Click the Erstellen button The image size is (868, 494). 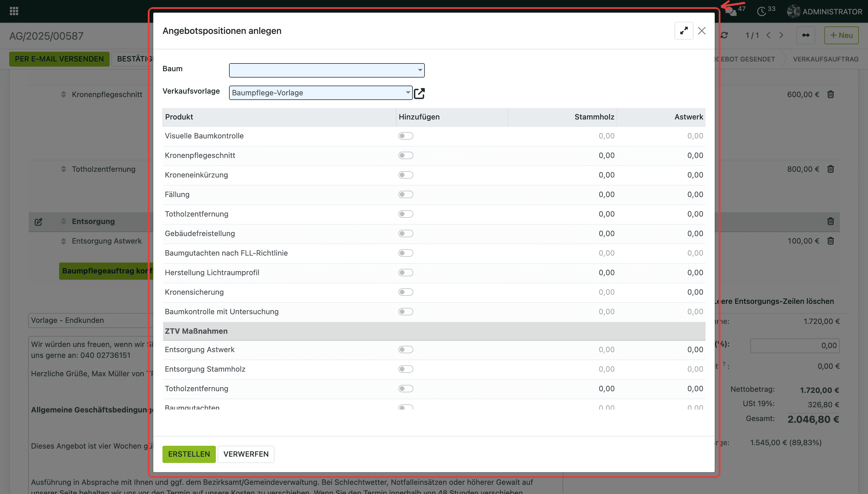pyautogui.click(x=189, y=454)
